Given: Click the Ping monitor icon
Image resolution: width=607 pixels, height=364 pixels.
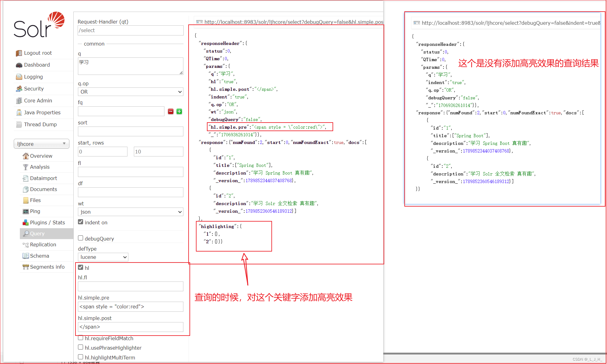Looking at the screenshot, I should (26, 211).
